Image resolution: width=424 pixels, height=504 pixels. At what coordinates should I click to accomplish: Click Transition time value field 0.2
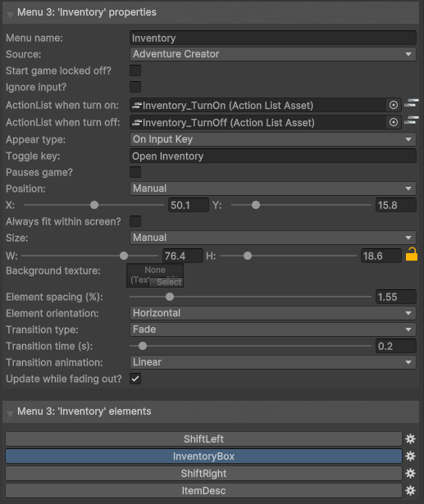[x=395, y=346]
